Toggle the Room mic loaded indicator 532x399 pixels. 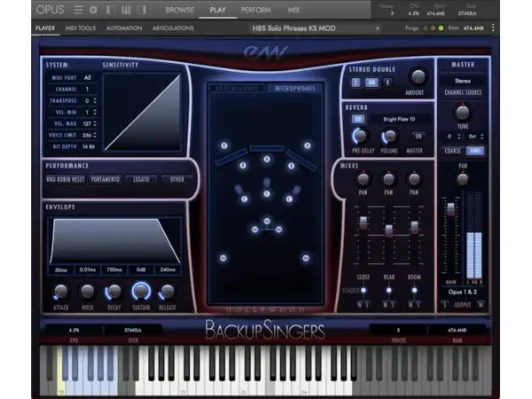[414, 291]
